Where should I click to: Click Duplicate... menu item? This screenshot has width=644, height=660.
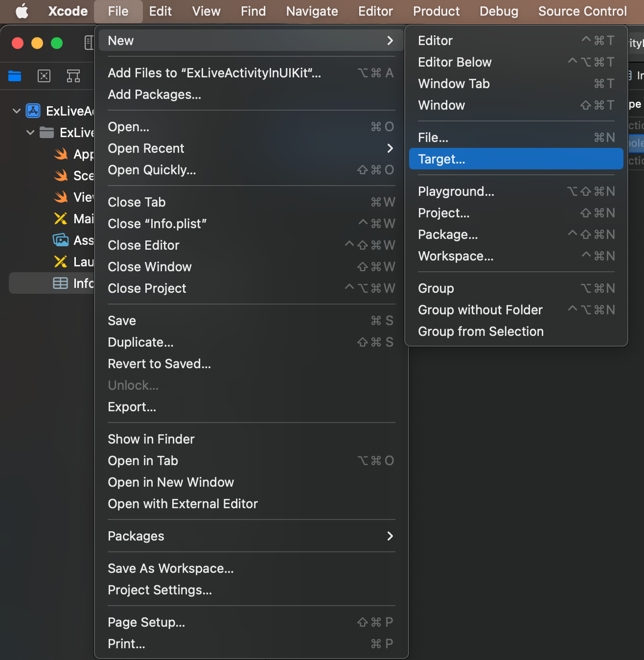pos(251,342)
